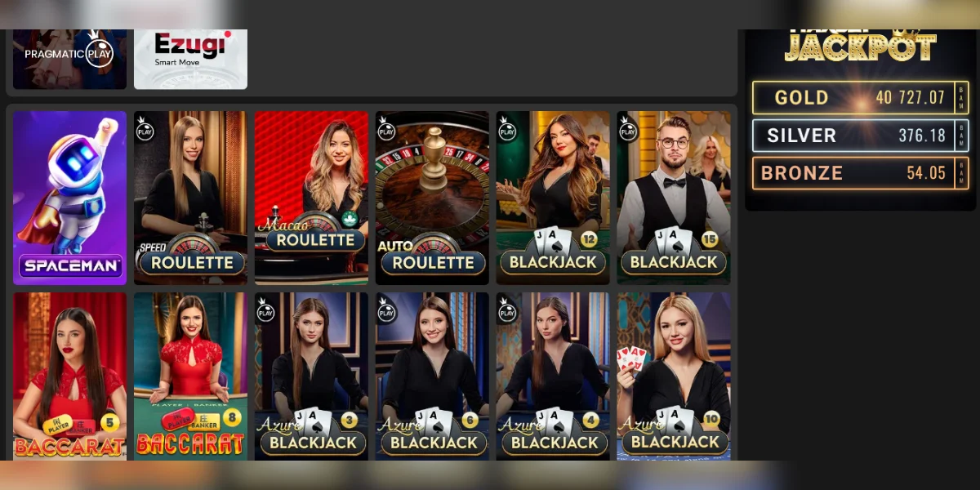
Task: Join Azure Blackjack table 4
Action: (x=553, y=376)
